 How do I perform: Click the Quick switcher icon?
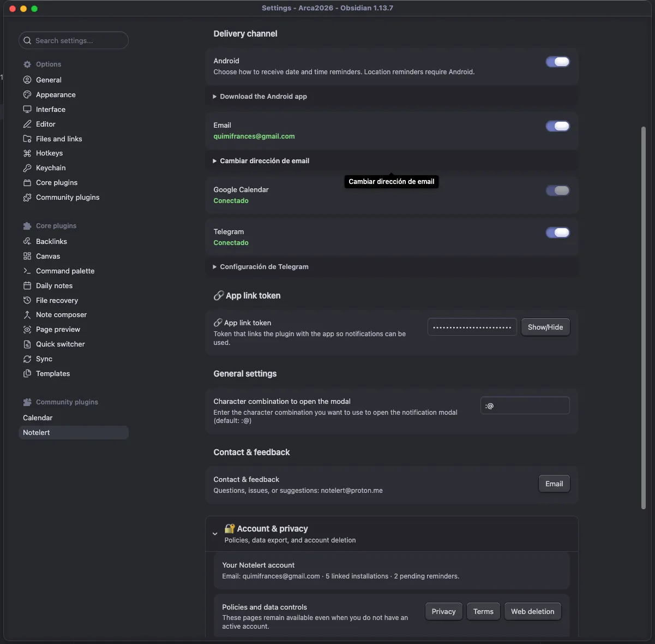tap(27, 344)
